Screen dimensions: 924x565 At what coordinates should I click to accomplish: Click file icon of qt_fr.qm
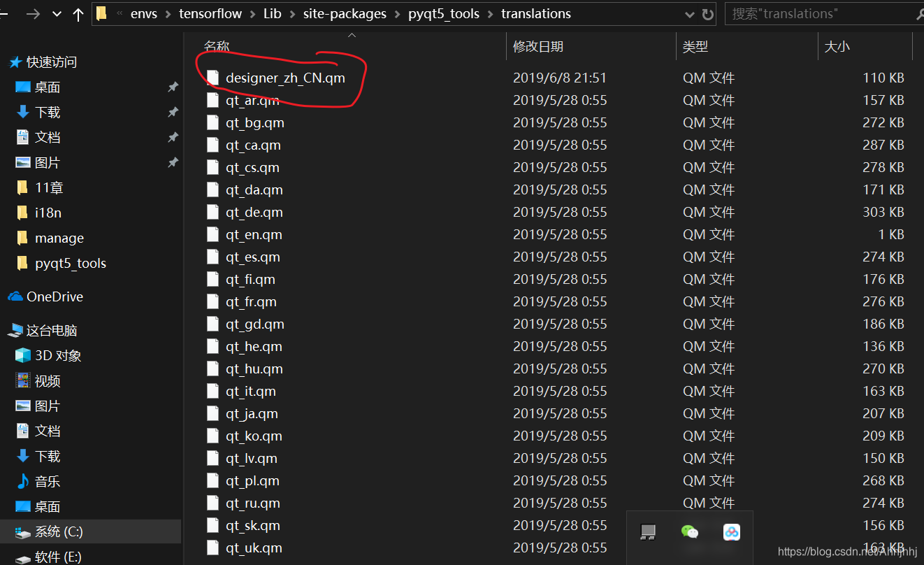(213, 301)
